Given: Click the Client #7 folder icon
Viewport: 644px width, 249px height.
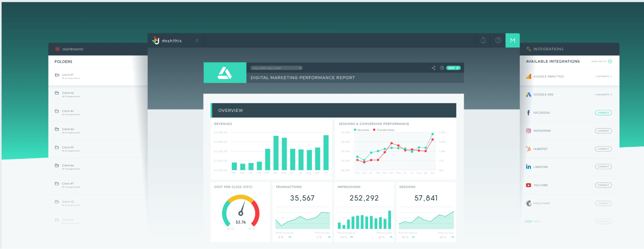Looking at the screenshot, I should (x=57, y=184).
